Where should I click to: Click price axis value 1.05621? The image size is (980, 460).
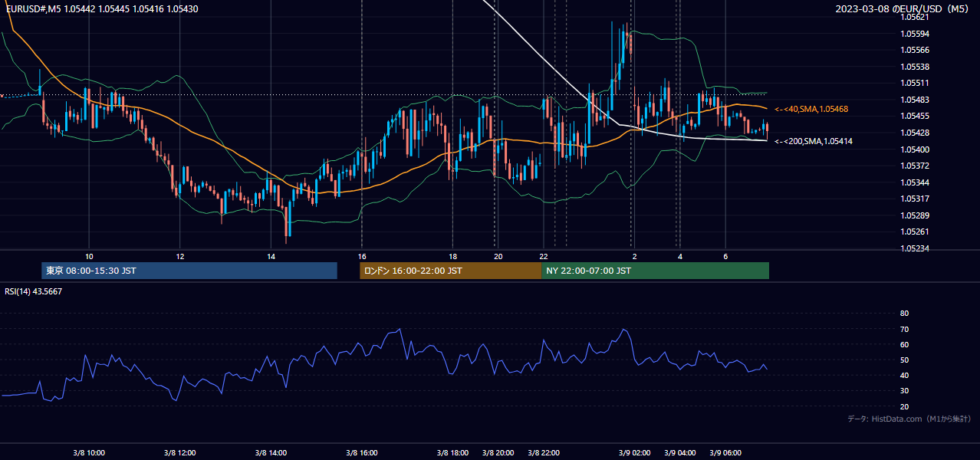[x=915, y=17]
